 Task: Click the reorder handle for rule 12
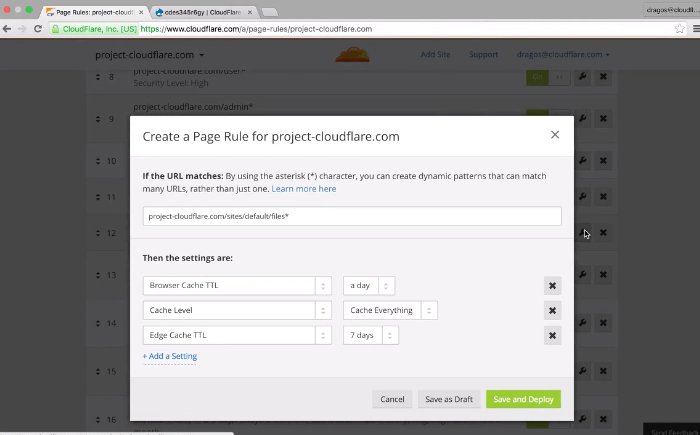(x=98, y=233)
